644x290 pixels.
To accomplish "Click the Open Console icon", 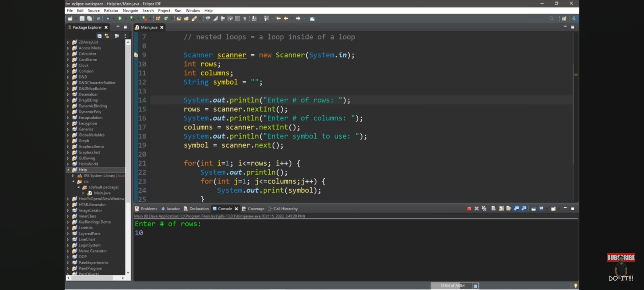I will pos(553,209).
